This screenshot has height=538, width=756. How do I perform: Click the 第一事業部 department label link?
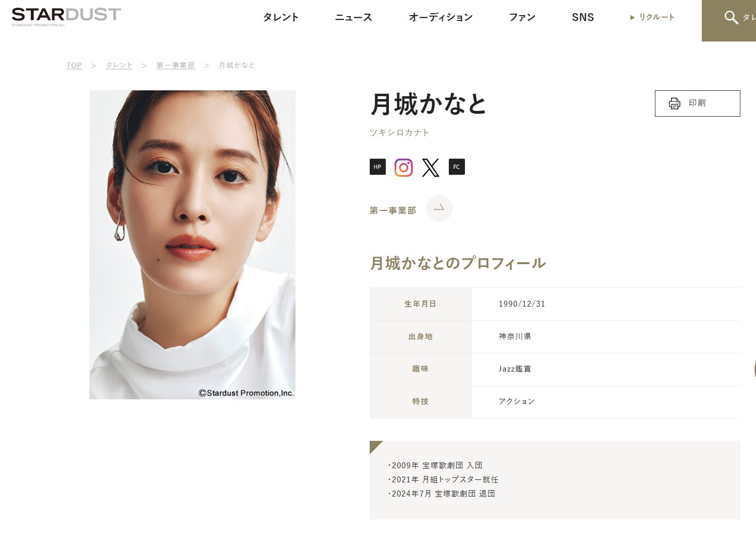click(393, 210)
